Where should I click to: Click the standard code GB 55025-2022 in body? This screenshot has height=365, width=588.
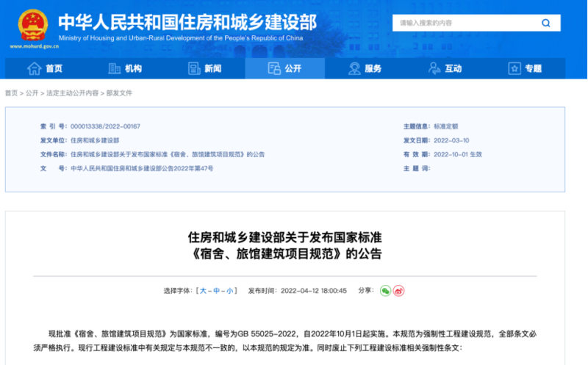coord(268,334)
